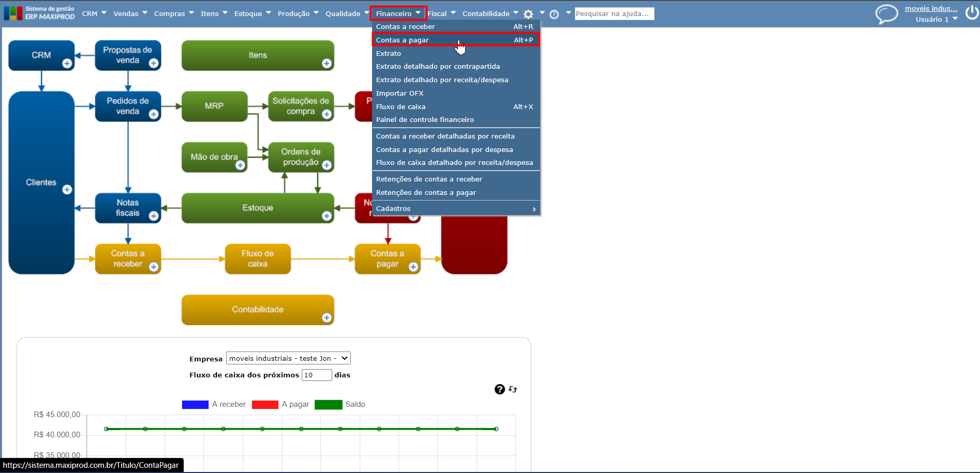Open the settings gear icon
This screenshot has height=473, width=980.
coord(528,14)
